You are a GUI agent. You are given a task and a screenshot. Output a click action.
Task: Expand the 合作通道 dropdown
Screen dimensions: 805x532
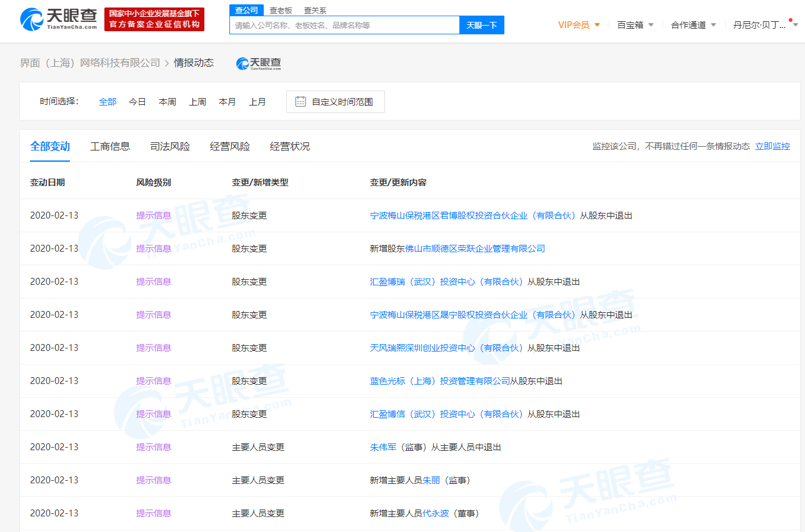[689, 24]
